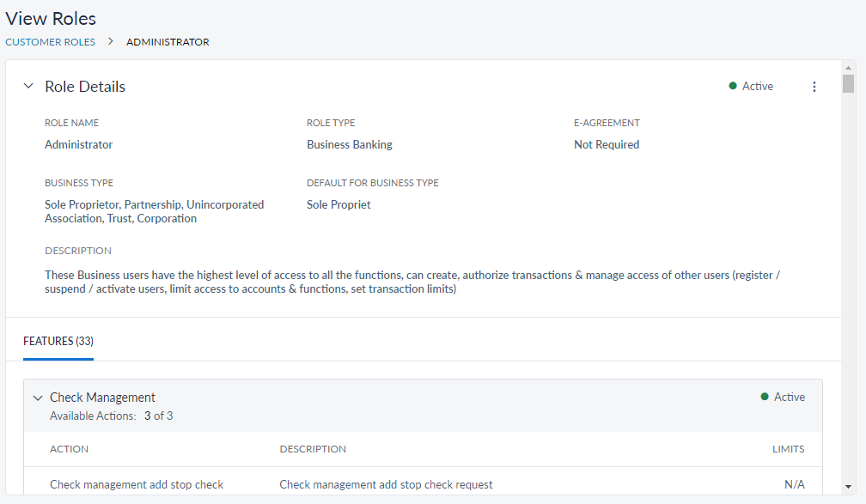The width and height of the screenshot is (866, 504).
Task: Select the Administrator breadcrumb item
Action: pos(168,42)
